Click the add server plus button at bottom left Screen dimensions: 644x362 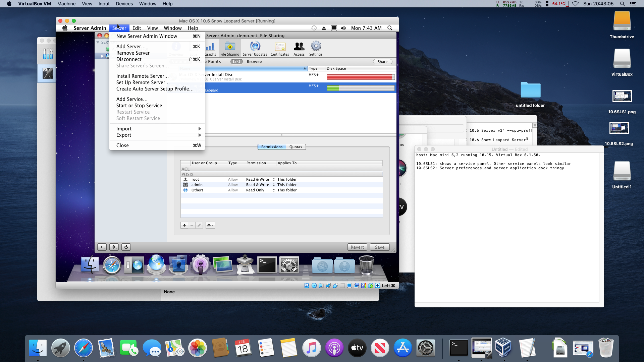102,247
